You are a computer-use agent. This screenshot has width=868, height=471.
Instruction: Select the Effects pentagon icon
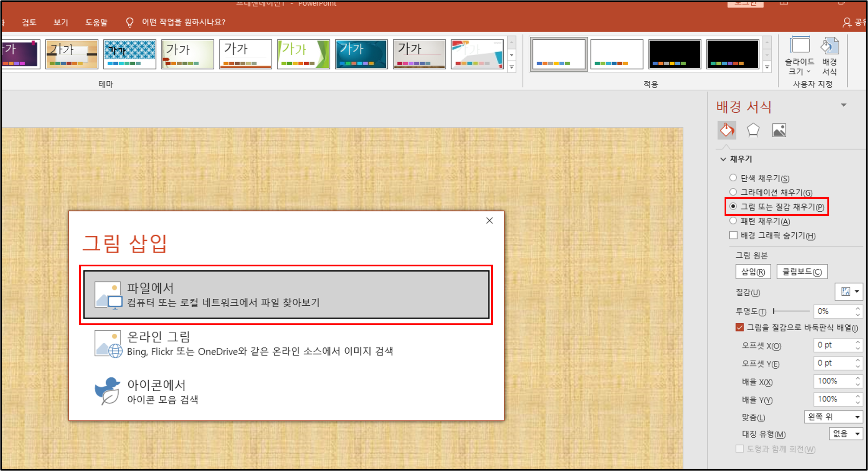[753, 130]
